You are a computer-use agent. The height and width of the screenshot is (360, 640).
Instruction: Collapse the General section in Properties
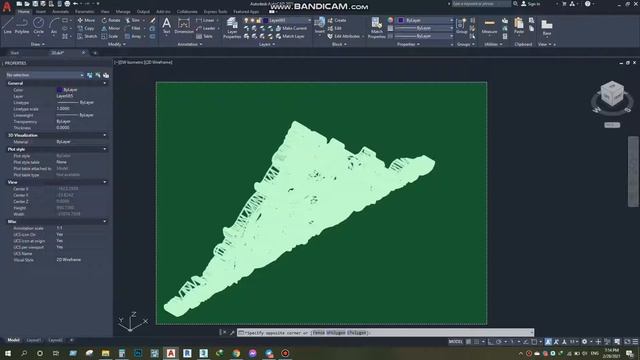pyautogui.click(x=105, y=83)
